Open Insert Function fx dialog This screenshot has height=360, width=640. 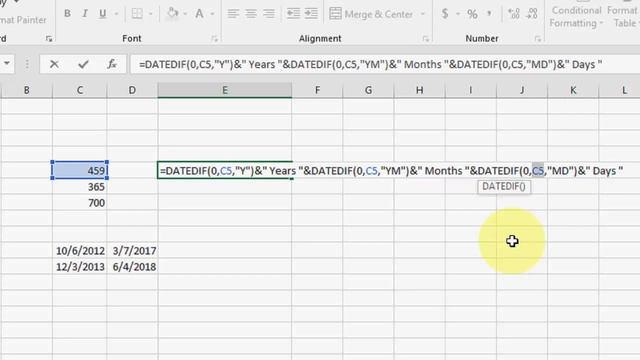pyautogui.click(x=112, y=64)
